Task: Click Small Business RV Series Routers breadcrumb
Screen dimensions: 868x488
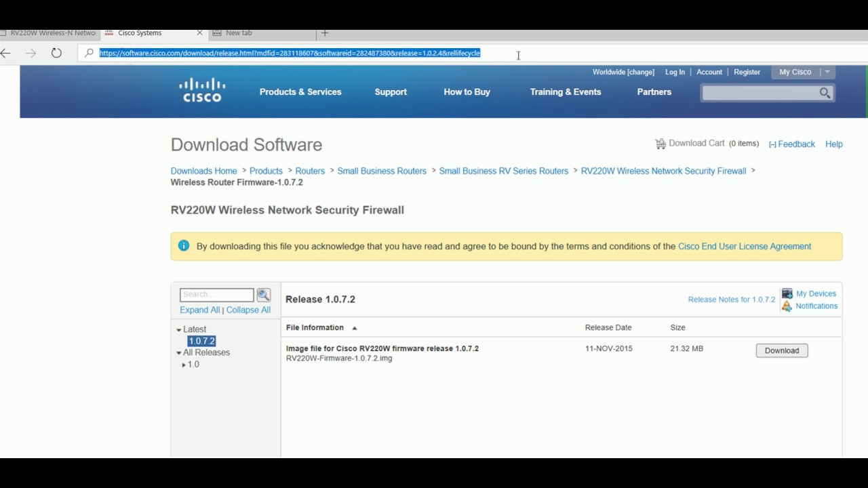Action: tap(504, 171)
